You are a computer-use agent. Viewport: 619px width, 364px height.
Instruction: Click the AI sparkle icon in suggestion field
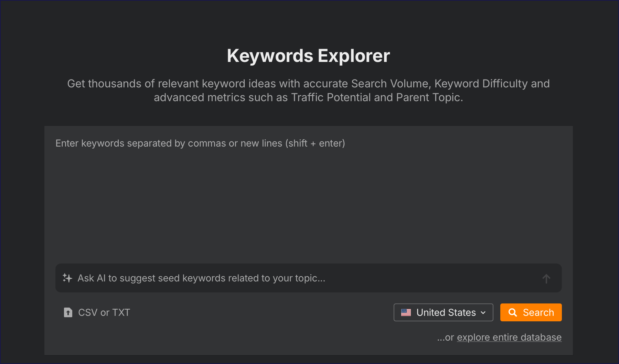pos(67,278)
